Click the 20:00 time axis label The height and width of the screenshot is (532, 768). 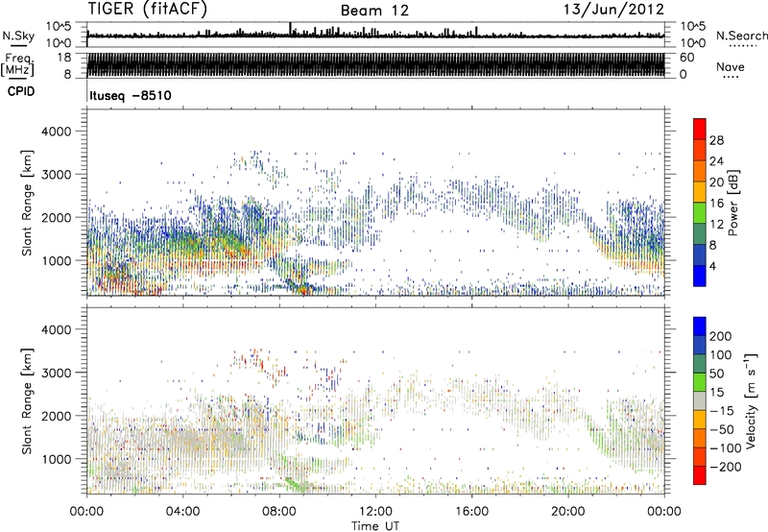click(567, 512)
